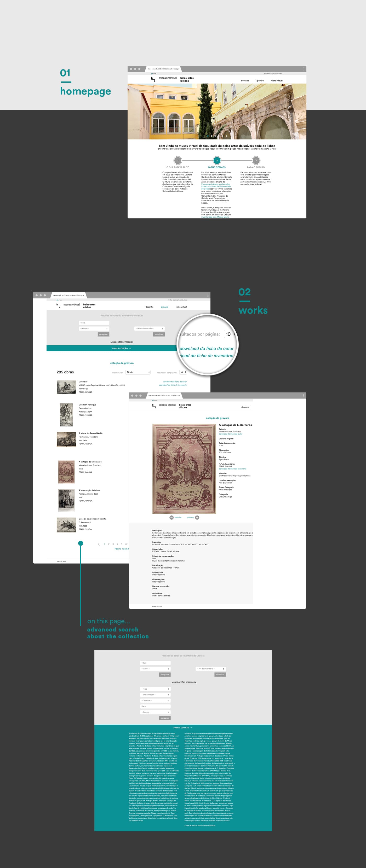Open 'A lactação de S.Bernardo' list thumbnail
This screenshot has width=366, height=868.
(66, 472)
